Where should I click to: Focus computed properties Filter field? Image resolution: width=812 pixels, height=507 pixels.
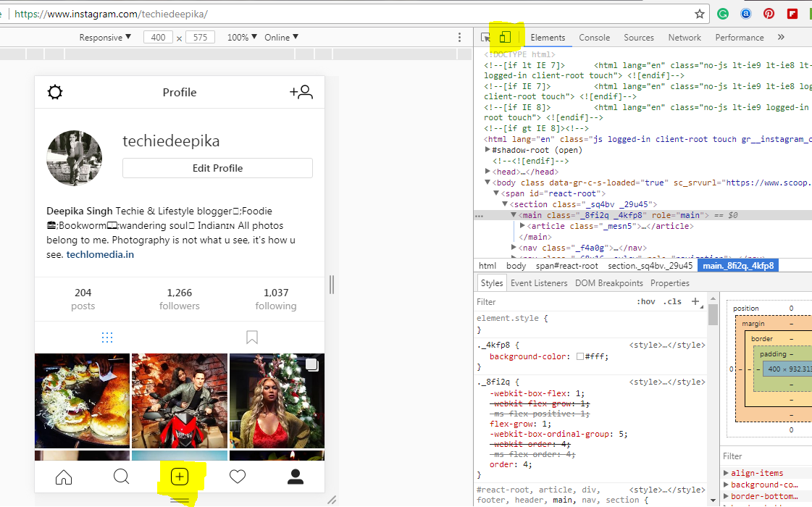click(x=766, y=456)
